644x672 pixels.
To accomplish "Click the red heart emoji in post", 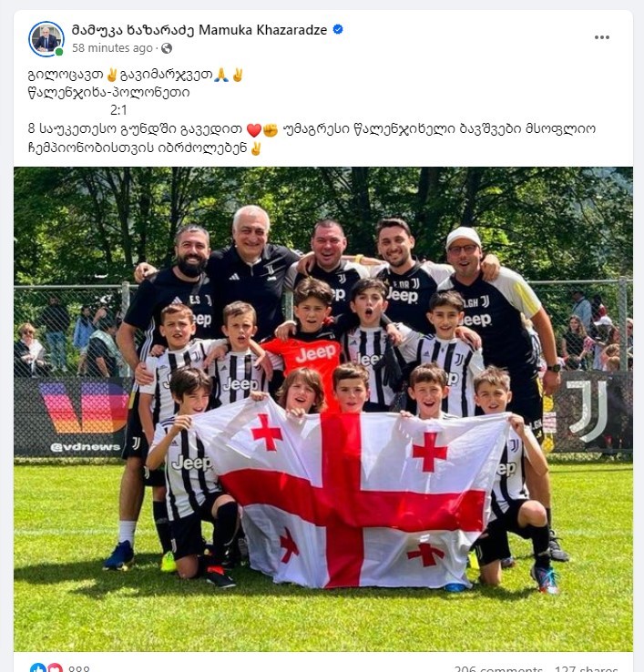I will [x=254, y=129].
